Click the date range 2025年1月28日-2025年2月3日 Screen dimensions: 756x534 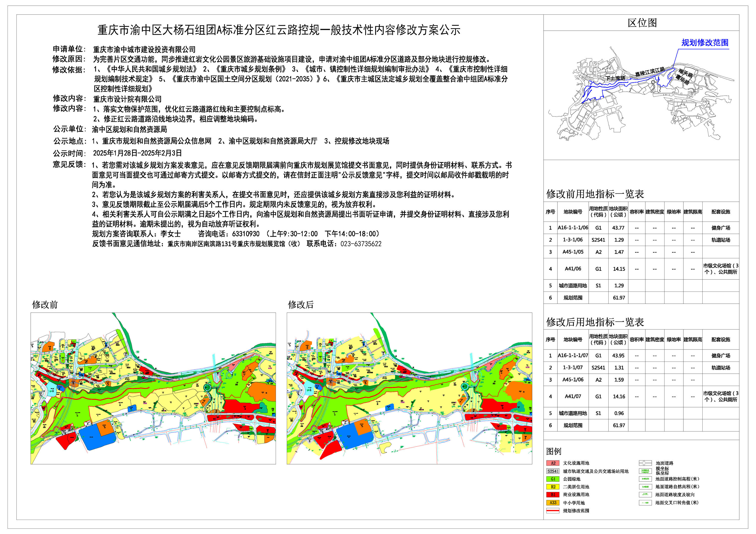(x=137, y=153)
